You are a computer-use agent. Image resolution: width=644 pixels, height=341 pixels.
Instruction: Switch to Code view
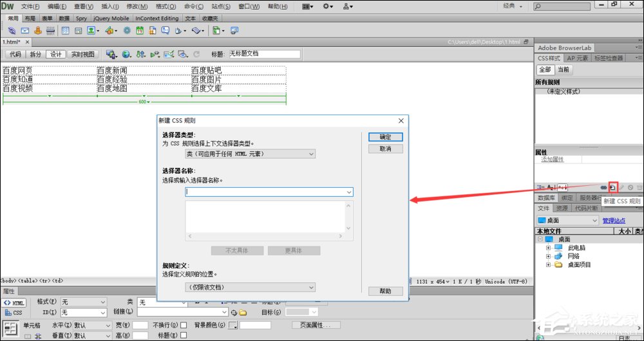[x=15, y=54]
